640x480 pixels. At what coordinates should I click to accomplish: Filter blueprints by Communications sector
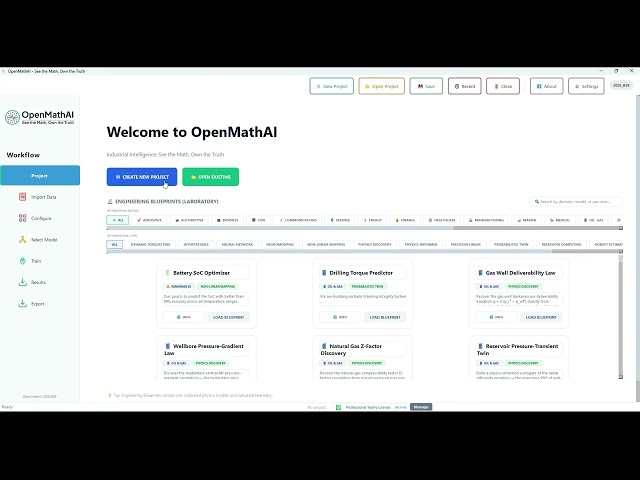298,220
